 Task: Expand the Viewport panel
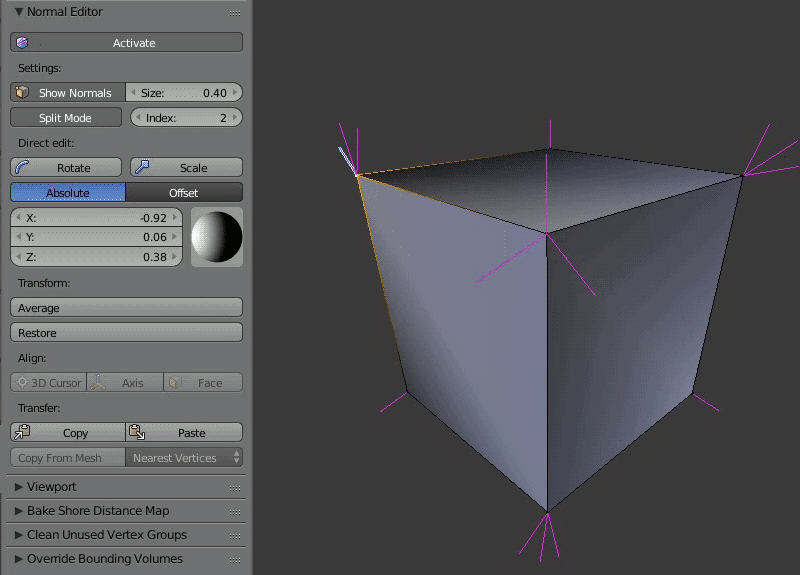19,487
